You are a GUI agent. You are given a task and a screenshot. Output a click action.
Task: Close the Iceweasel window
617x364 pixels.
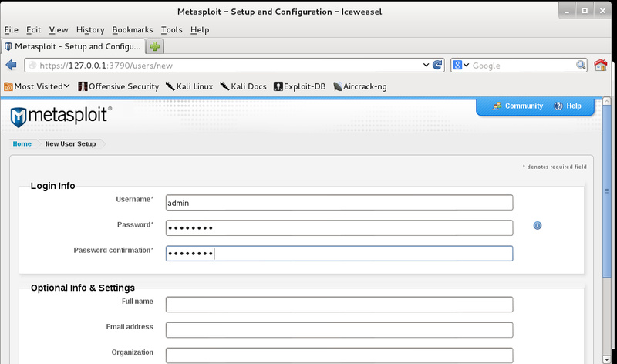[602, 11]
